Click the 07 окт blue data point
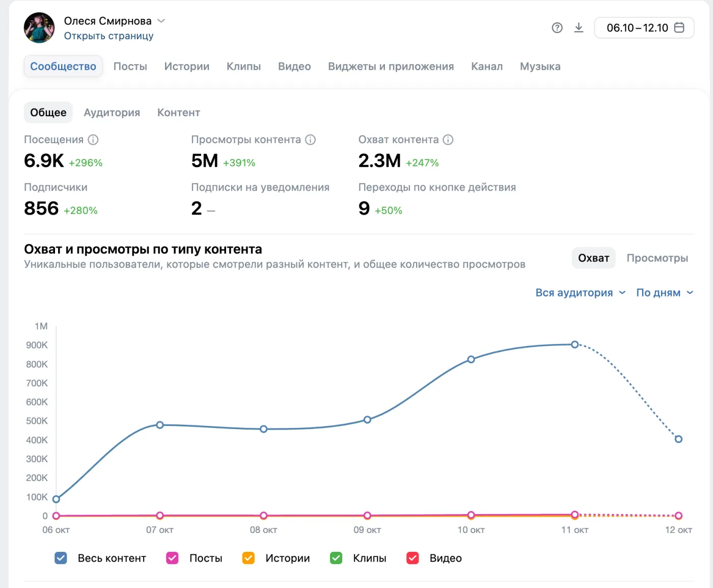 pos(160,425)
